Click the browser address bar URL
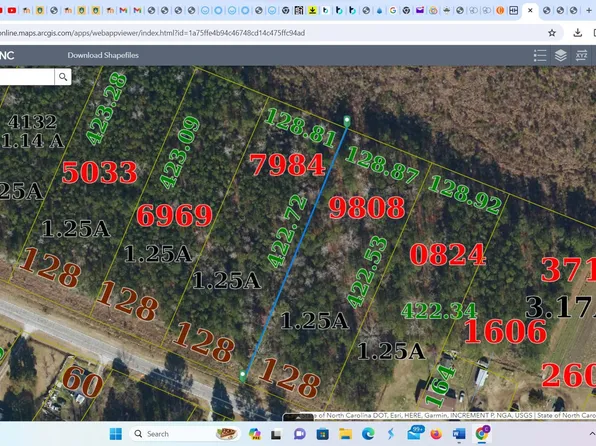Image resolution: width=596 pixels, height=446 pixels. (x=152, y=33)
